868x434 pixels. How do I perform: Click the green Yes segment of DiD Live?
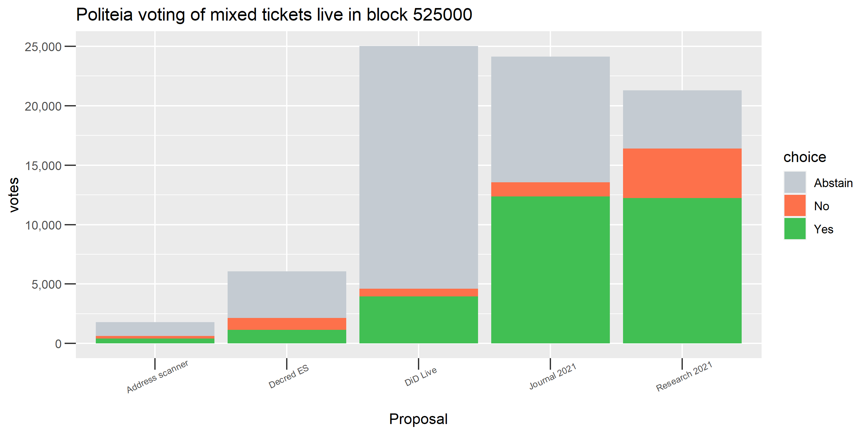point(419,320)
